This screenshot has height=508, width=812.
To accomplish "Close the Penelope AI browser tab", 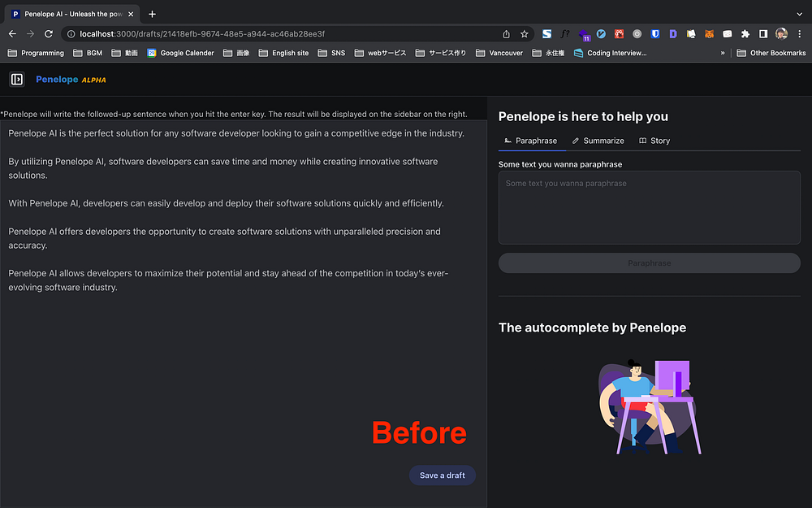I will (x=131, y=14).
